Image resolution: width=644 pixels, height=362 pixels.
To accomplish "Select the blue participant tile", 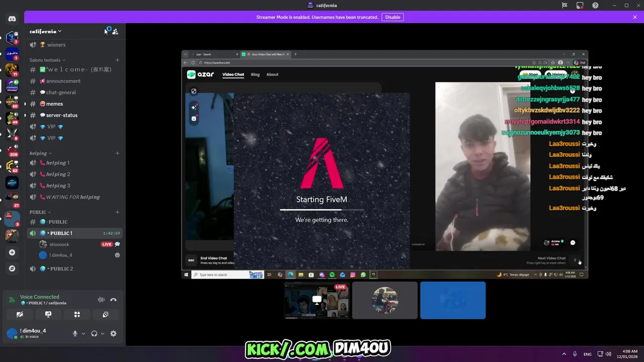I will [453, 300].
